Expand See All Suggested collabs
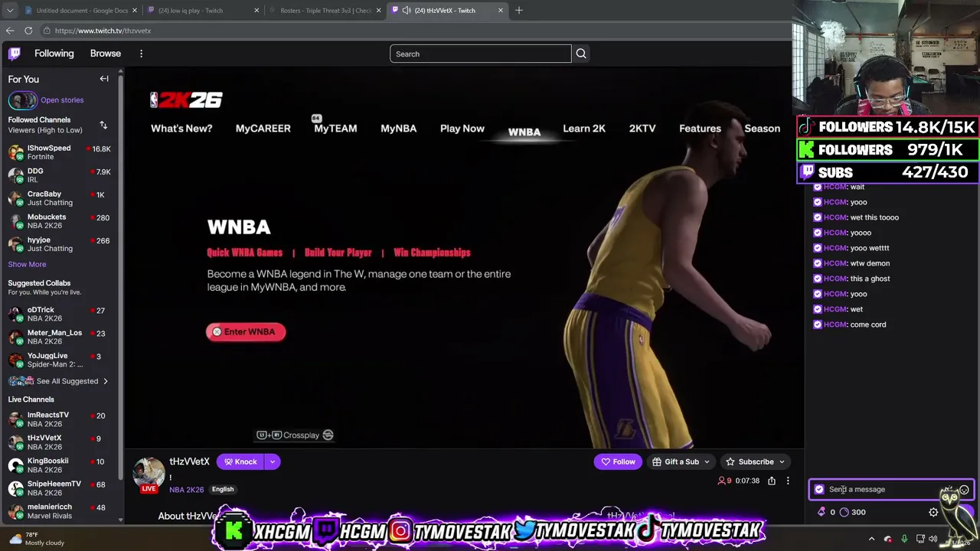 click(58, 381)
